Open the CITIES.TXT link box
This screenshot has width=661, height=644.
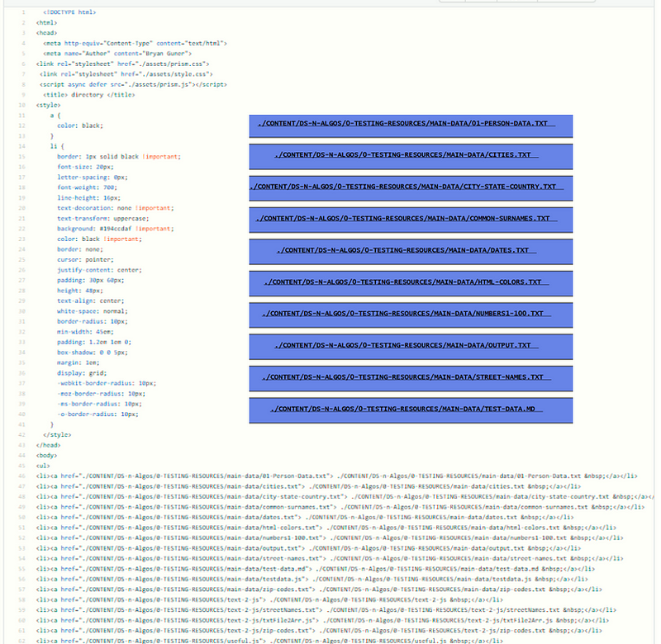pyautogui.click(x=411, y=156)
